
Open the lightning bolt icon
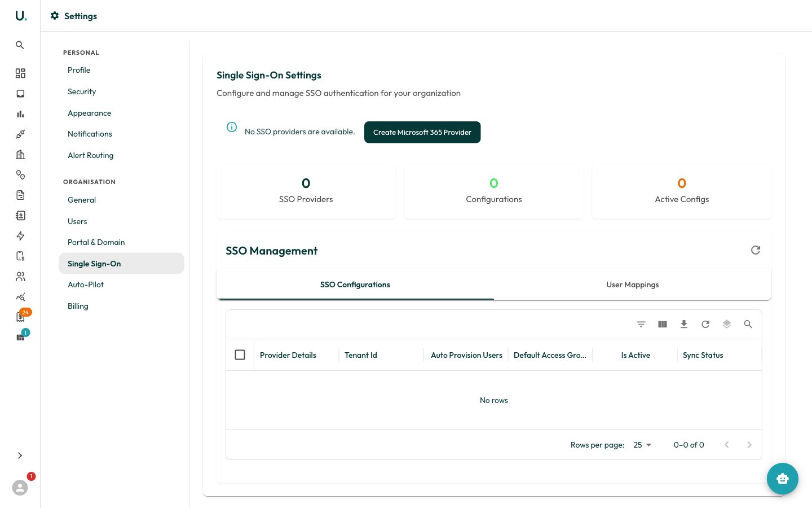pyautogui.click(x=20, y=236)
